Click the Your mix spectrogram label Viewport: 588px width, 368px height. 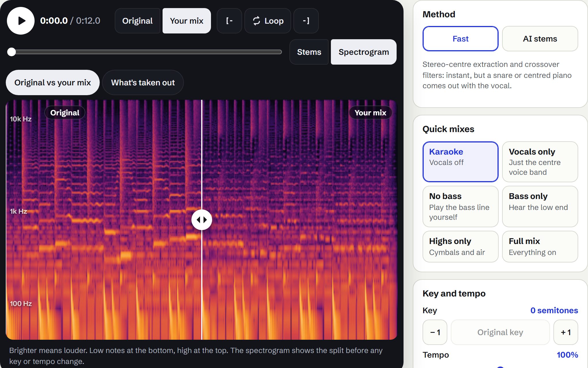click(x=370, y=113)
